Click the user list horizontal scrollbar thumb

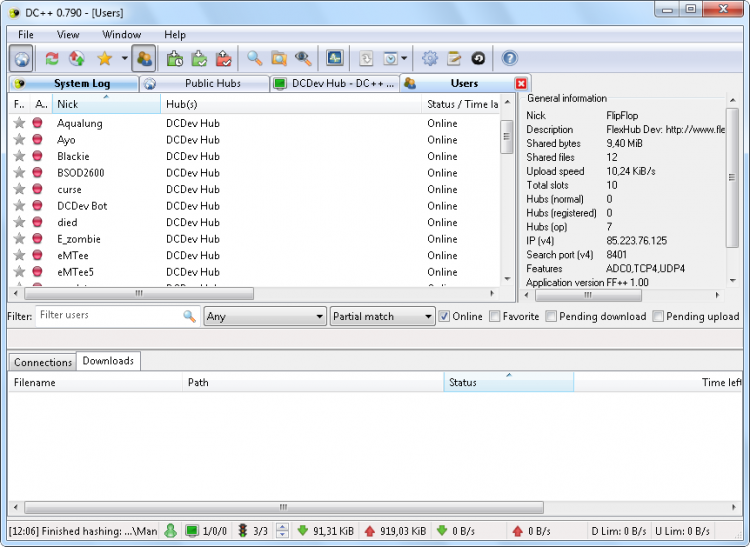(139, 293)
